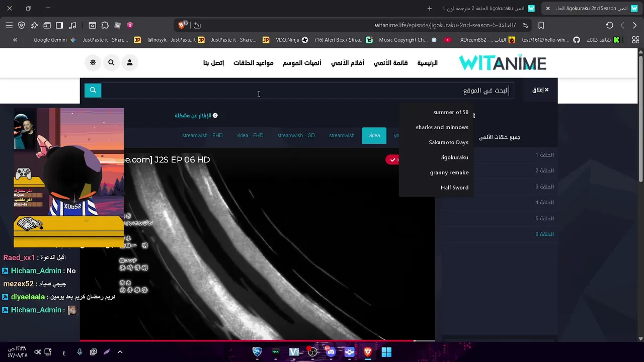Open the 'XDreemB52 - العاب' bookmark

click(487, 40)
